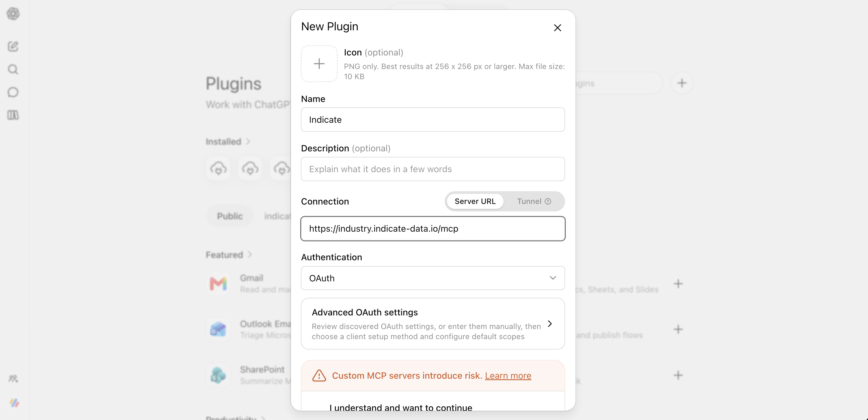
Task: Upload a plugin icon via the plus box
Action: click(x=319, y=64)
